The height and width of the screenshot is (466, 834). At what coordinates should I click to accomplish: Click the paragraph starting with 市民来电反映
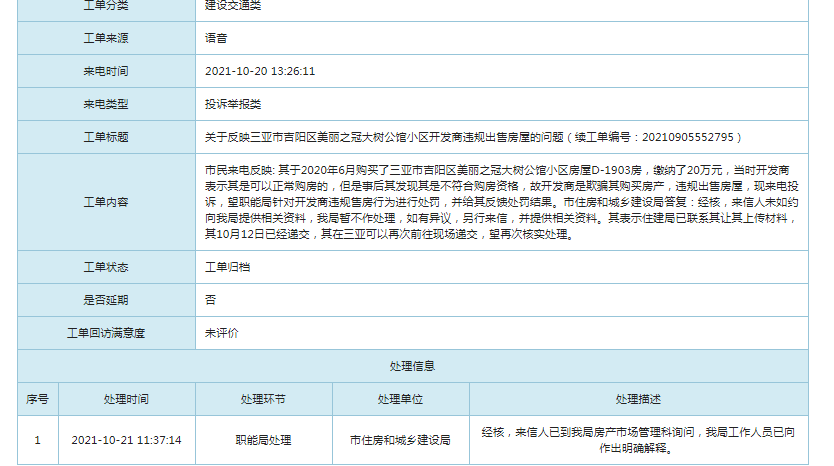[500, 202]
